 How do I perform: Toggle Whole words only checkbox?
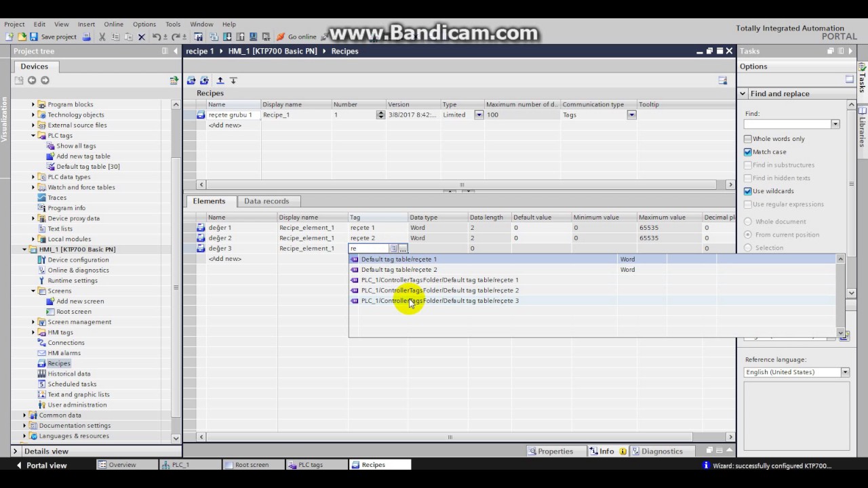click(748, 139)
